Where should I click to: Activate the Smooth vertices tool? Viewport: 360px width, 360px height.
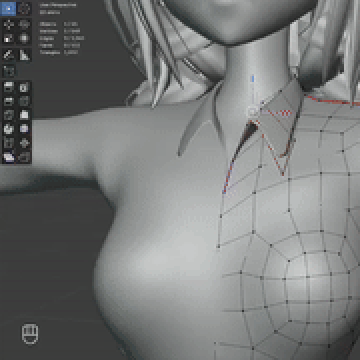[24, 129]
